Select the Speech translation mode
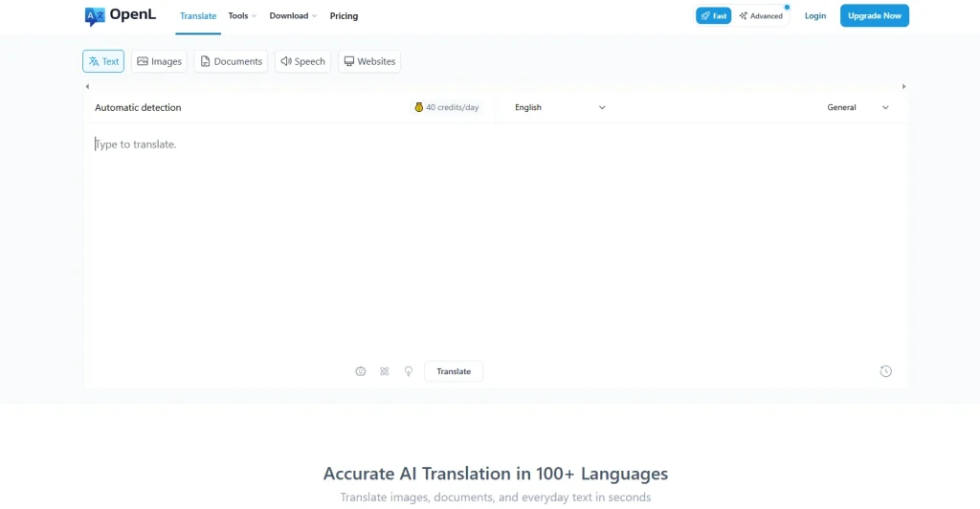 pos(302,61)
